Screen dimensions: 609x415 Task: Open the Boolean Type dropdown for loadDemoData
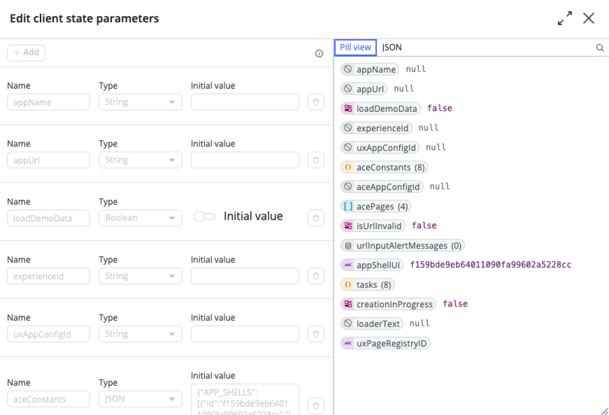140,218
